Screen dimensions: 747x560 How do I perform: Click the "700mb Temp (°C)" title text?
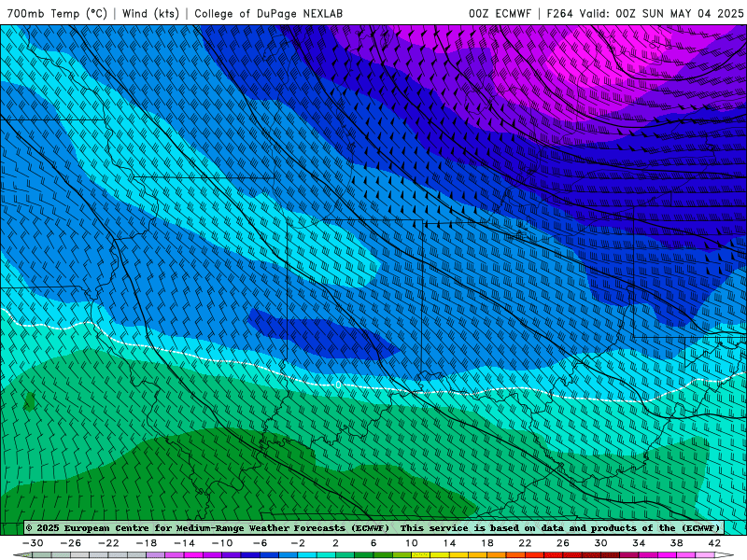57,13
